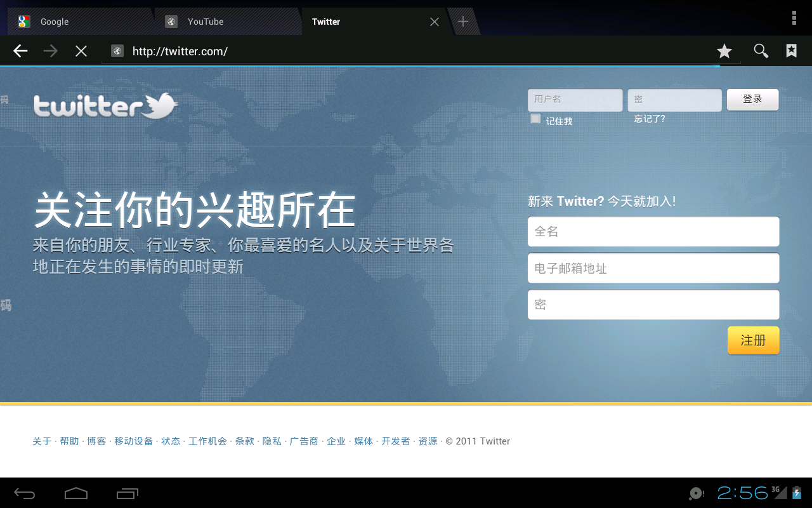Open the 企业 footer link
Viewport: 812px width, 508px height.
pyautogui.click(x=336, y=441)
